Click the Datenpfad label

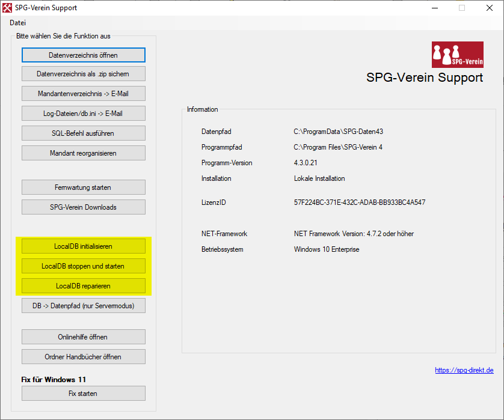pos(217,132)
